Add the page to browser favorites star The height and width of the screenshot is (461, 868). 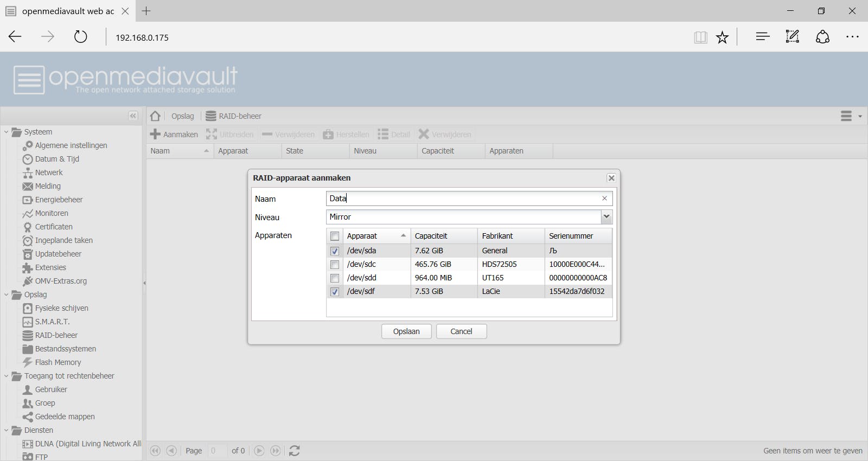click(x=722, y=37)
